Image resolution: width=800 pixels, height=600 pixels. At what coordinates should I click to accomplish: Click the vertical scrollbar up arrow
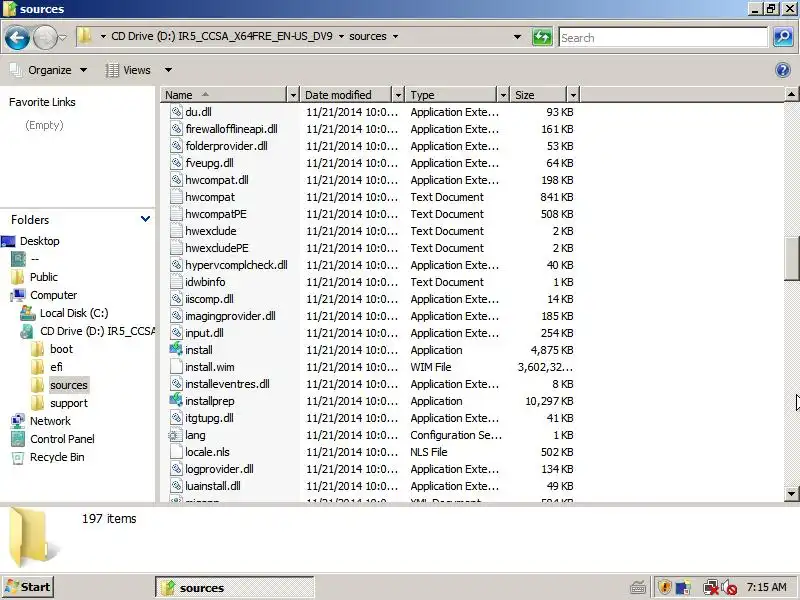click(791, 94)
